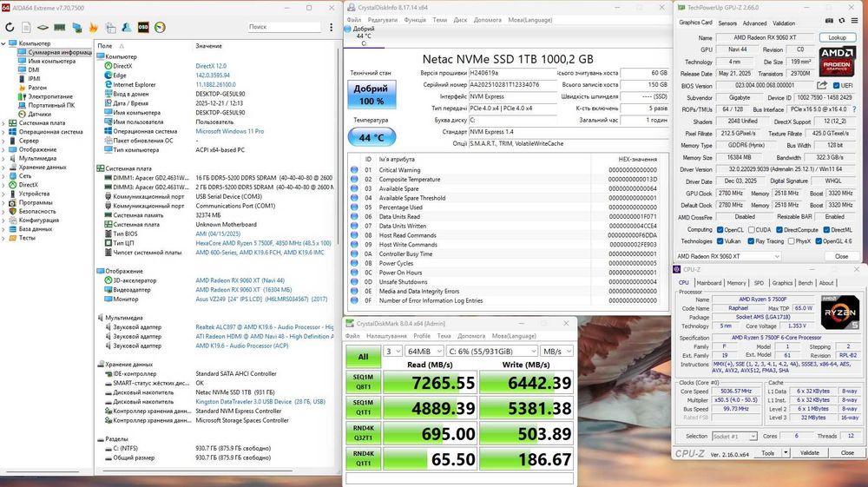Collapse the Компьютер tree node in AIDA64
Image resolution: width=868 pixels, height=487 pixels.
point(3,43)
